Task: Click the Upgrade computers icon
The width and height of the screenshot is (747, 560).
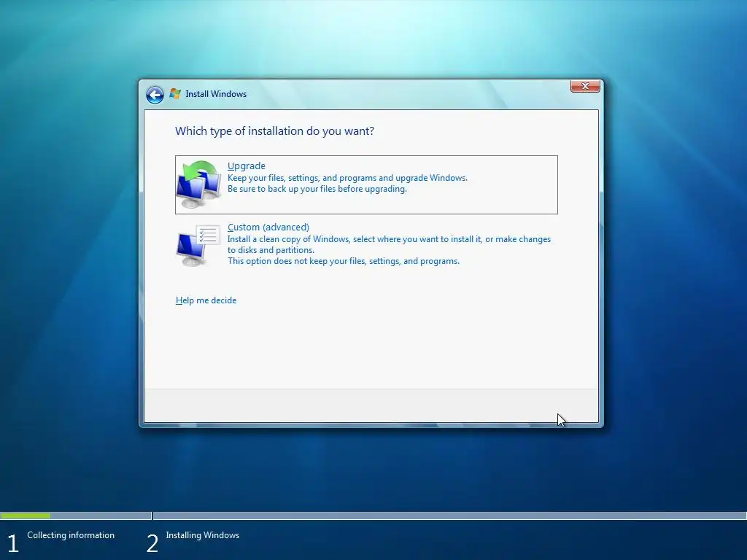Action: 198,184
